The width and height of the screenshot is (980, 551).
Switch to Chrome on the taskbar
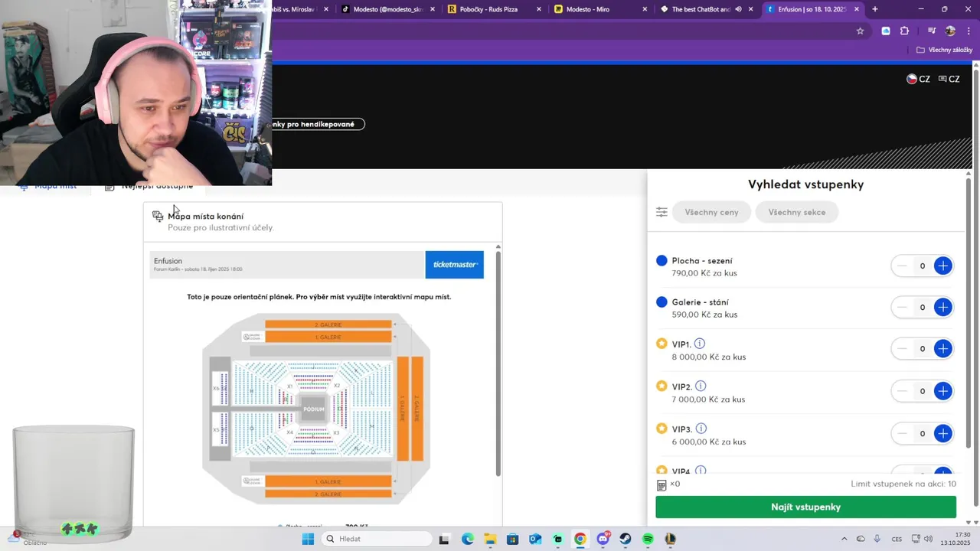tap(580, 539)
